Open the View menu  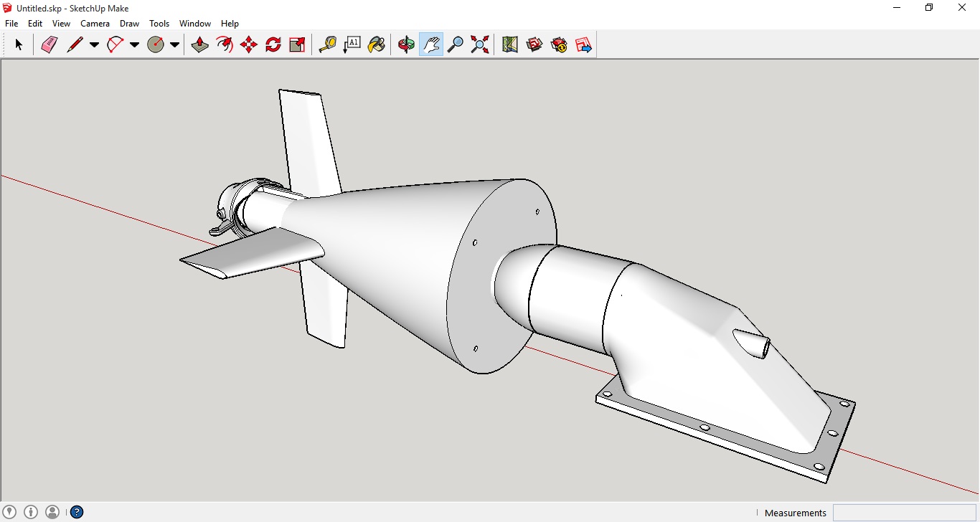pos(61,24)
